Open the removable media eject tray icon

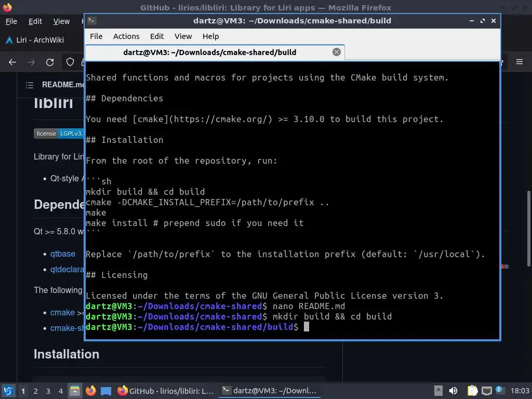pos(438,391)
